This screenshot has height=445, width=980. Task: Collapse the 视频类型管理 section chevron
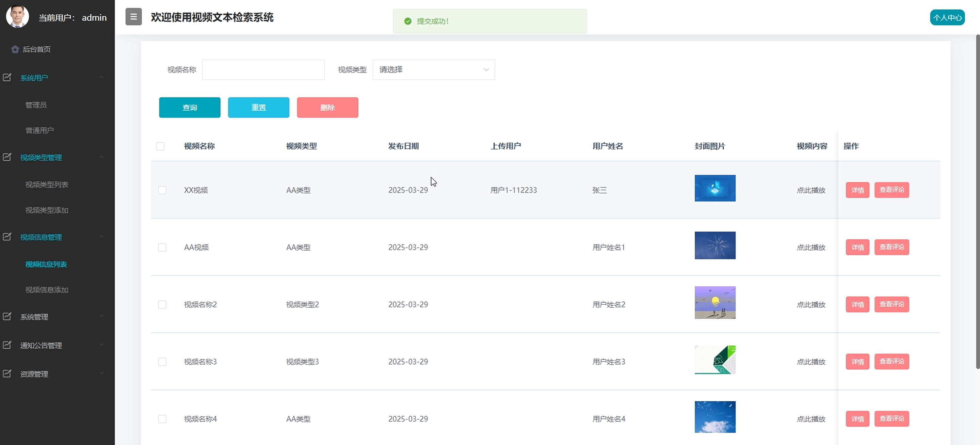point(101,157)
